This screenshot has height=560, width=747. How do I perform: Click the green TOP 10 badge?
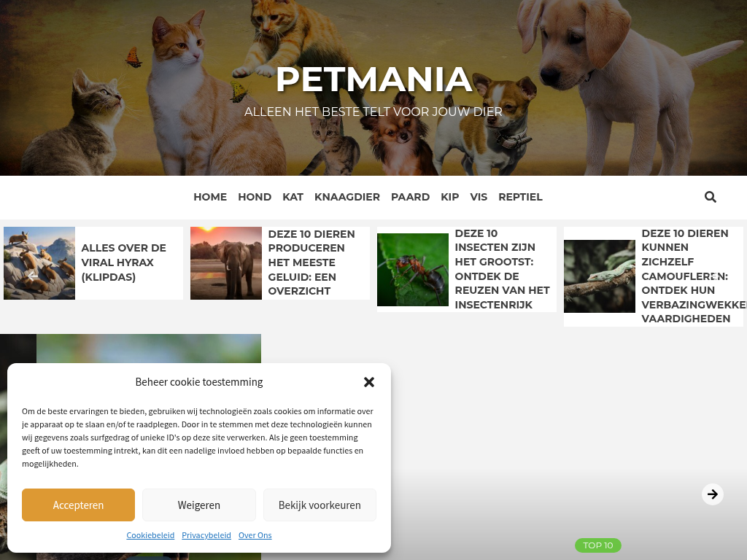(598, 545)
